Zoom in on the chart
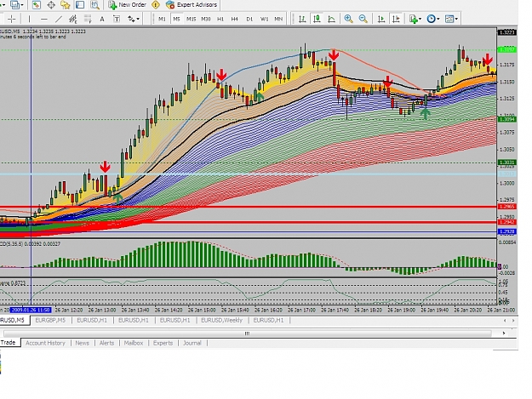Viewport: 532px width, 399px height. (348, 19)
